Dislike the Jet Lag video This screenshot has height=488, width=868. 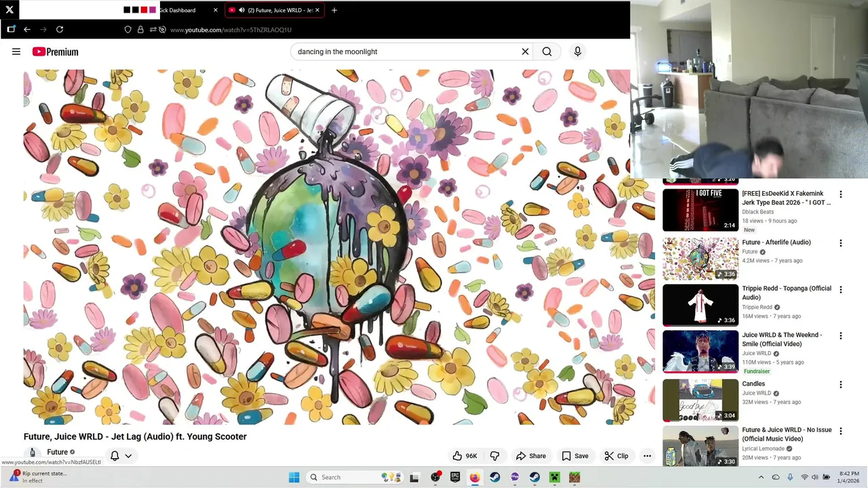pos(495,456)
